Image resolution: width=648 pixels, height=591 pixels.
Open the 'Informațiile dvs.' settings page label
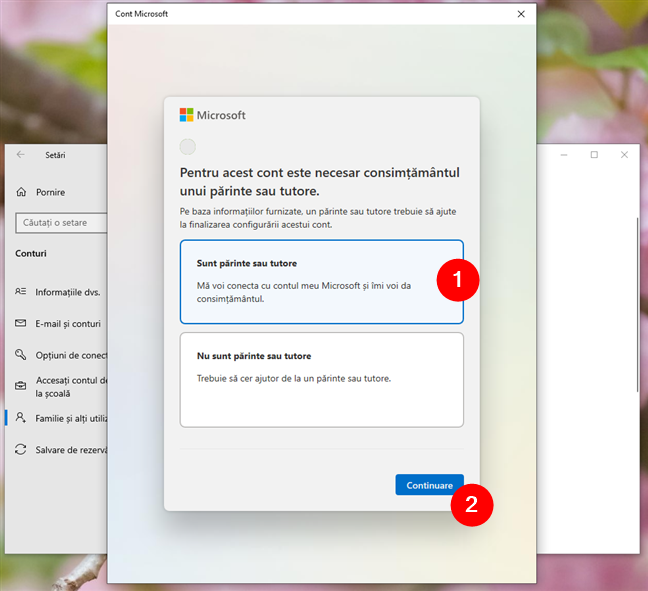click(x=68, y=292)
